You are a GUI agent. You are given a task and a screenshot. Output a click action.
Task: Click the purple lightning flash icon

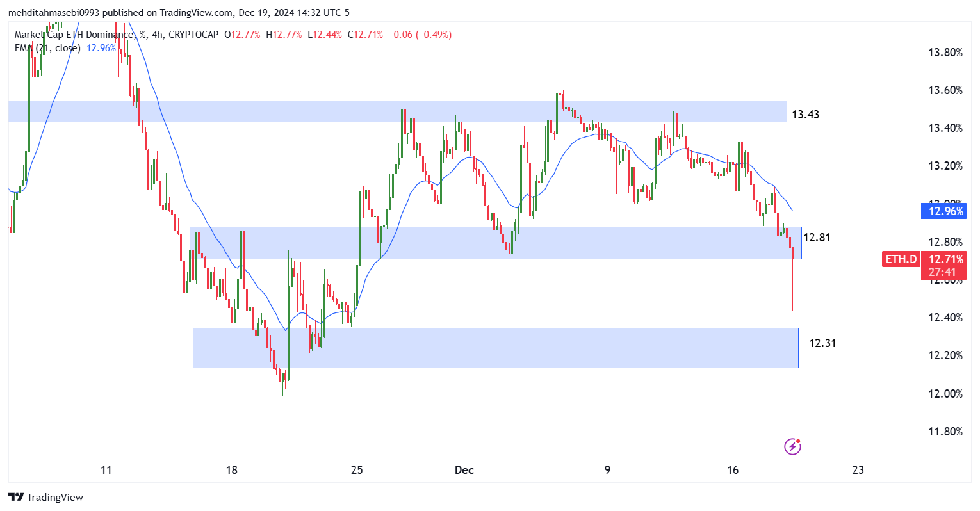tap(793, 446)
